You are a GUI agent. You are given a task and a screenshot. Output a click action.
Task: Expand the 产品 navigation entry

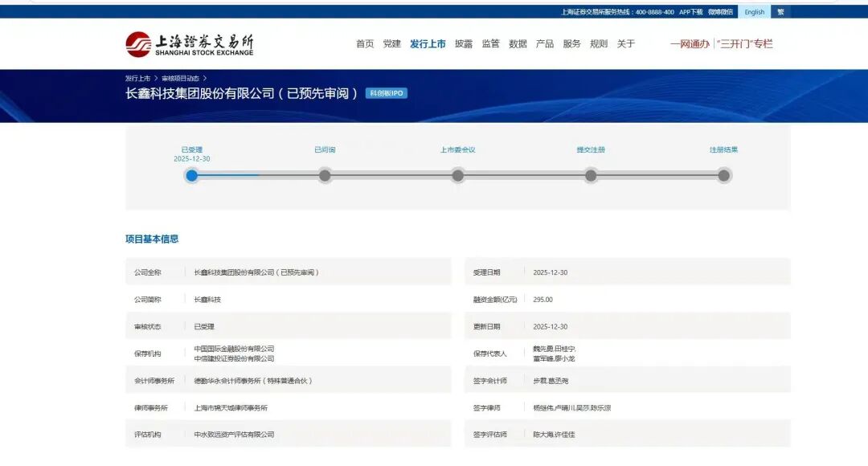click(x=547, y=44)
